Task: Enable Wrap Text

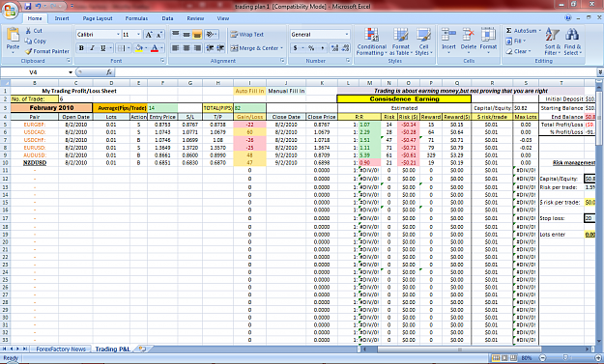Action: coord(247,34)
